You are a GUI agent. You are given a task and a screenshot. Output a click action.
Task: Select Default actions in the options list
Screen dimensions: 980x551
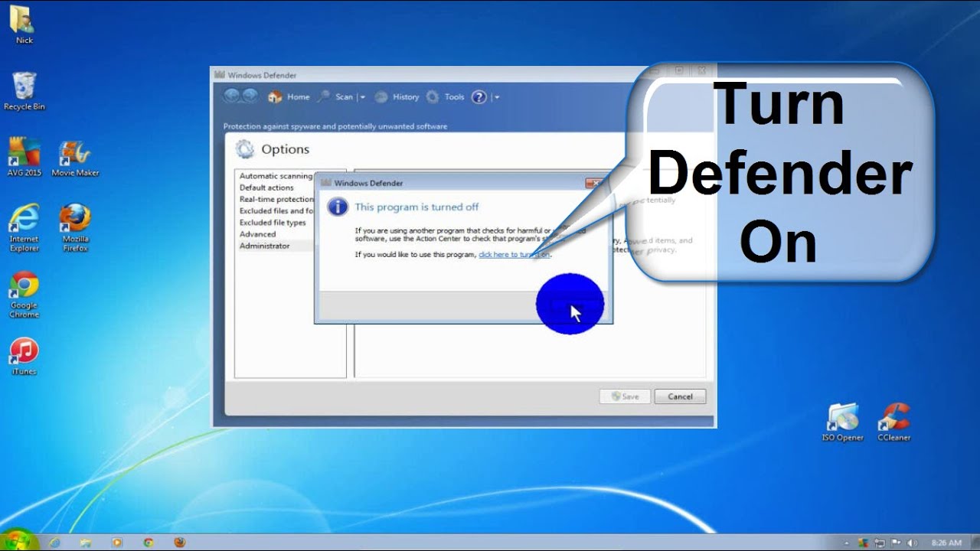pos(266,187)
